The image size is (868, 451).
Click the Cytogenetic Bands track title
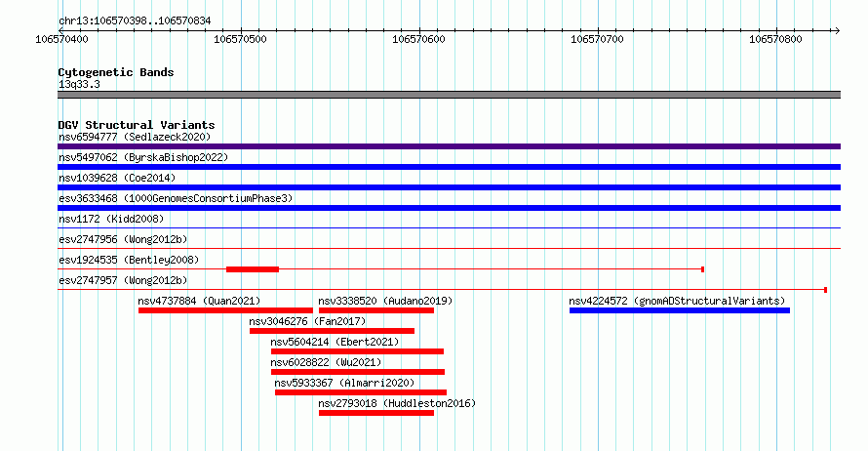(x=116, y=72)
